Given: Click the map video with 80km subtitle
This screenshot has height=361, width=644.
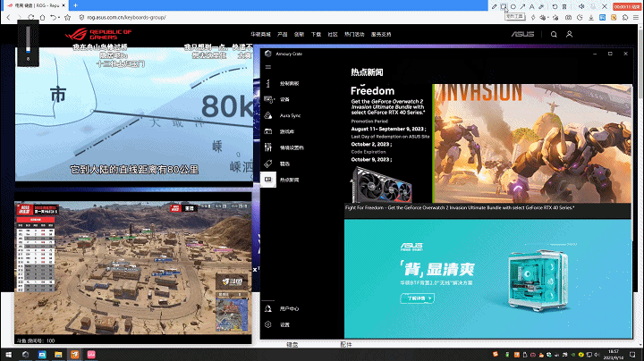Looking at the screenshot, I should [134, 114].
